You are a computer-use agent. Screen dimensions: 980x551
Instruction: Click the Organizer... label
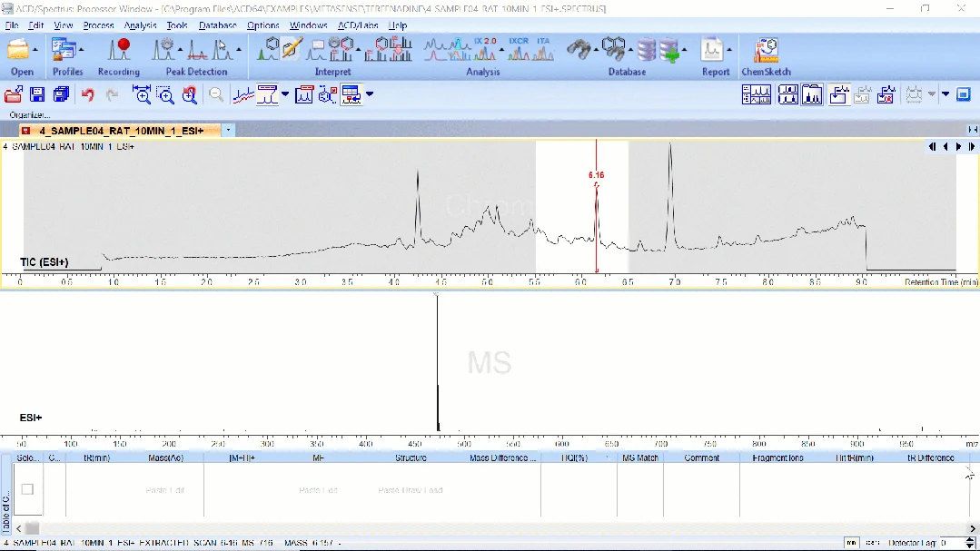(29, 115)
